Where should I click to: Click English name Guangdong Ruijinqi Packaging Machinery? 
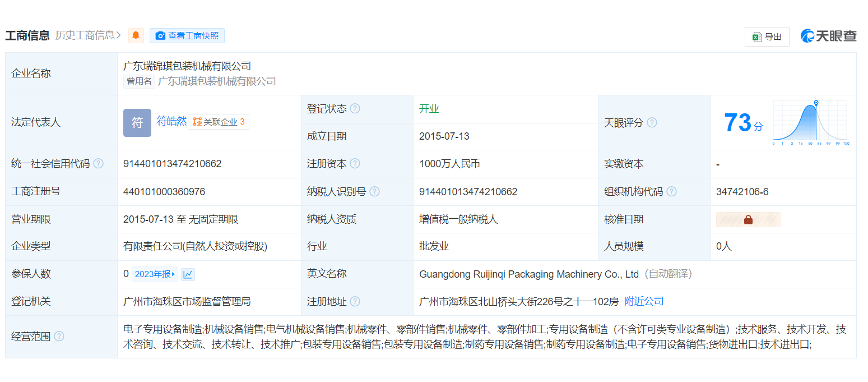(x=529, y=274)
